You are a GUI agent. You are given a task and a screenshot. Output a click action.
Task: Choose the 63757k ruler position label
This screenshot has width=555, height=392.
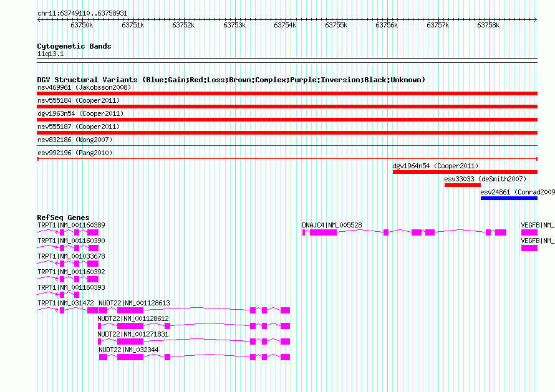click(438, 25)
